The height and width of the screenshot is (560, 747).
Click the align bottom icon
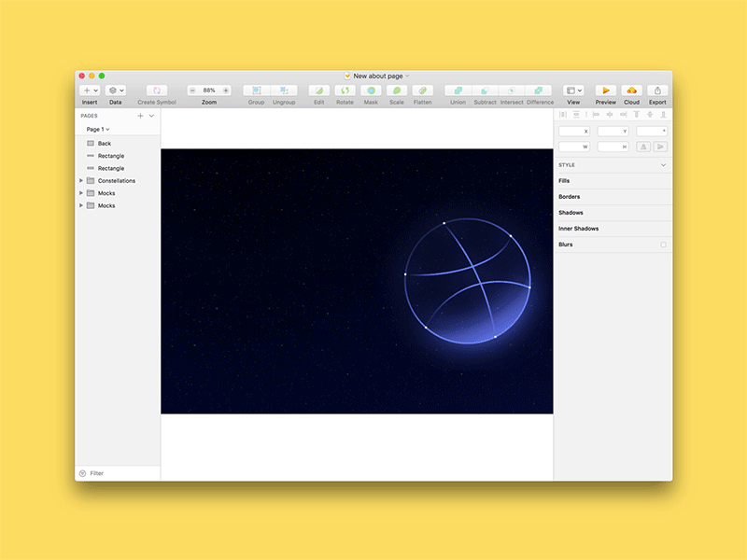663,114
